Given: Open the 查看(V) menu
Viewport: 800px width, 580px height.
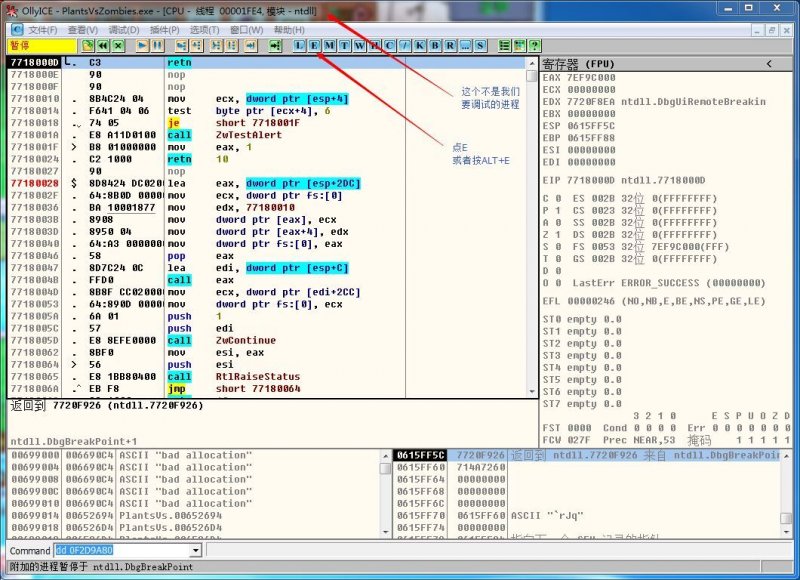Looking at the screenshot, I should click(x=83, y=30).
